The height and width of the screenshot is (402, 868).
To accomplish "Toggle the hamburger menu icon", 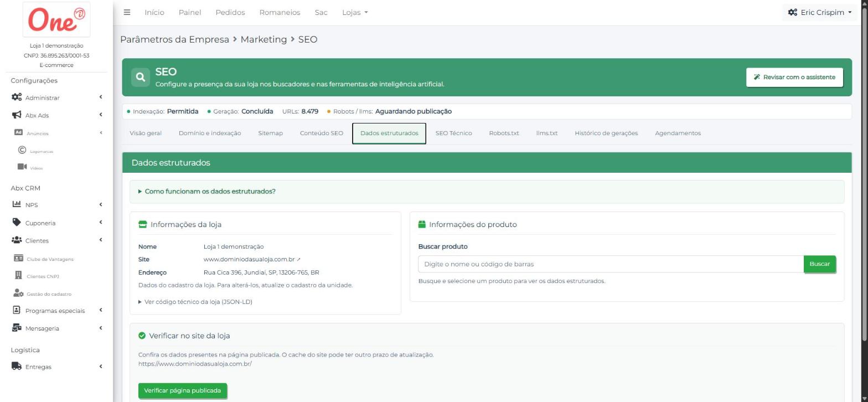I will [127, 12].
